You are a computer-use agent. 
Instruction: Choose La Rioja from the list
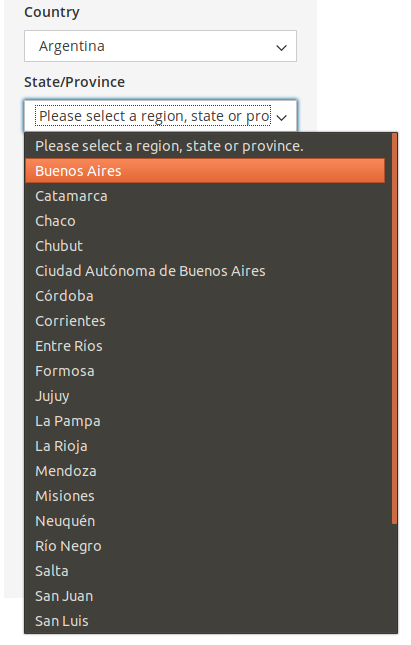[x=205, y=446]
